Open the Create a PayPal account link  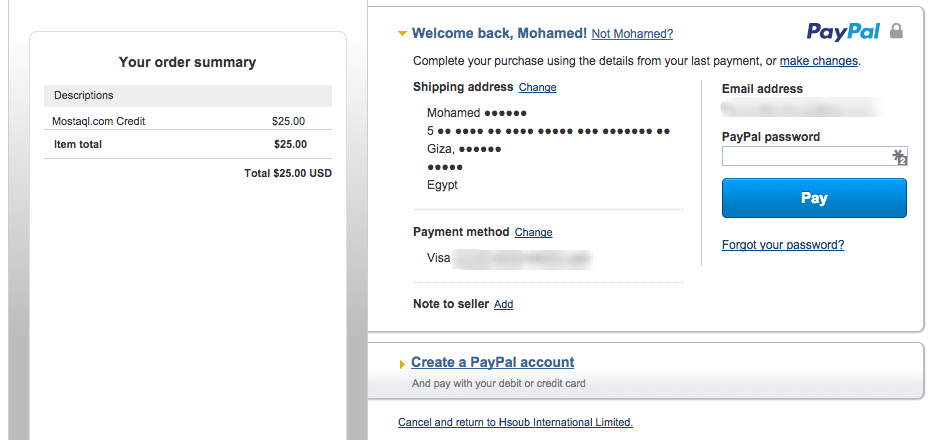click(492, 362)
